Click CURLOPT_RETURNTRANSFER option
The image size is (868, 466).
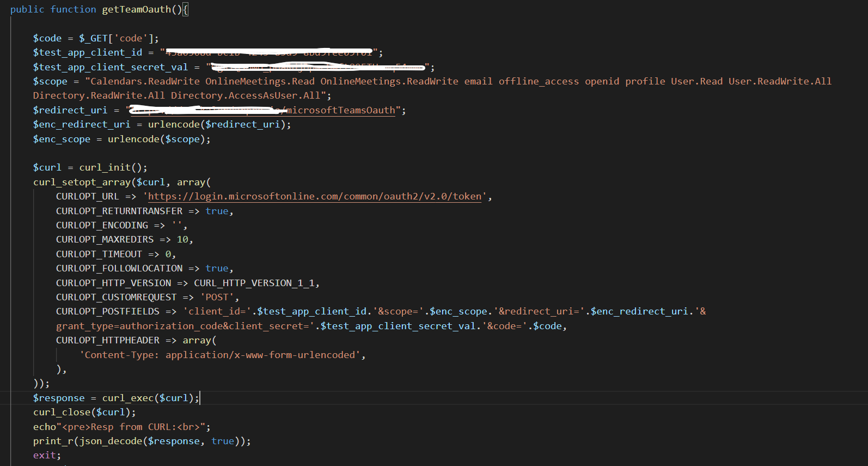pyautogui.click(x=119, y=211)
